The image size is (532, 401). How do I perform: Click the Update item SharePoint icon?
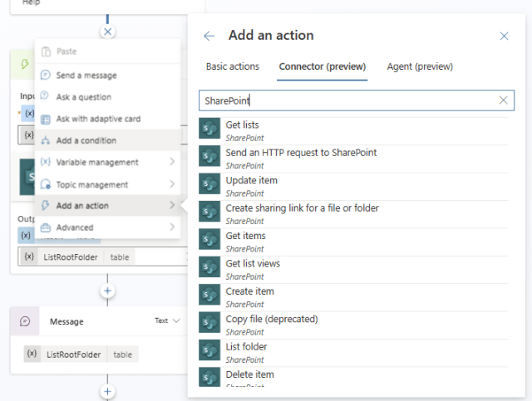(209, 185)
